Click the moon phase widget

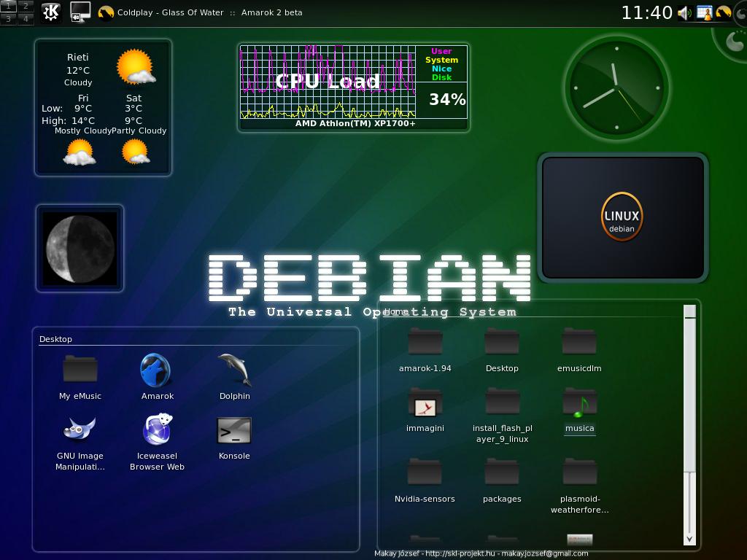pos(80,248)
